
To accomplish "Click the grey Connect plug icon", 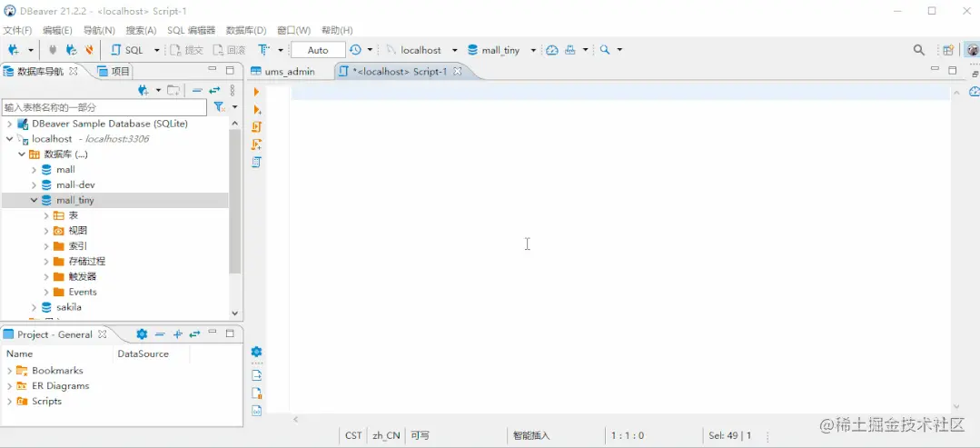I will 53,50.
